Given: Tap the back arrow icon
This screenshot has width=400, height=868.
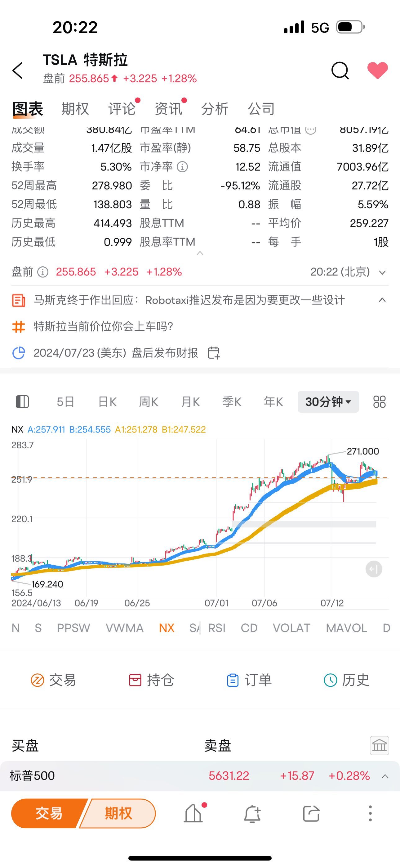Looking at the screenshot, I should click(17, 70).
